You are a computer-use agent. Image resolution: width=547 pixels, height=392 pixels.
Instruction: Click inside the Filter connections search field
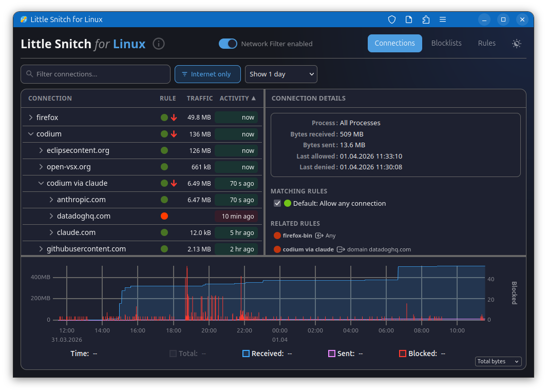click(x=95, y=74)
